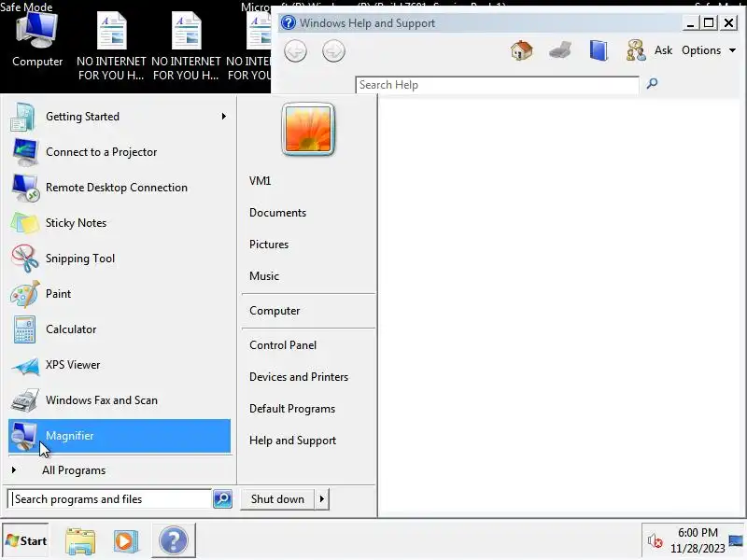Open the Options dropdown menu
This screenshot has width=747, height=560.
(709, 50)
